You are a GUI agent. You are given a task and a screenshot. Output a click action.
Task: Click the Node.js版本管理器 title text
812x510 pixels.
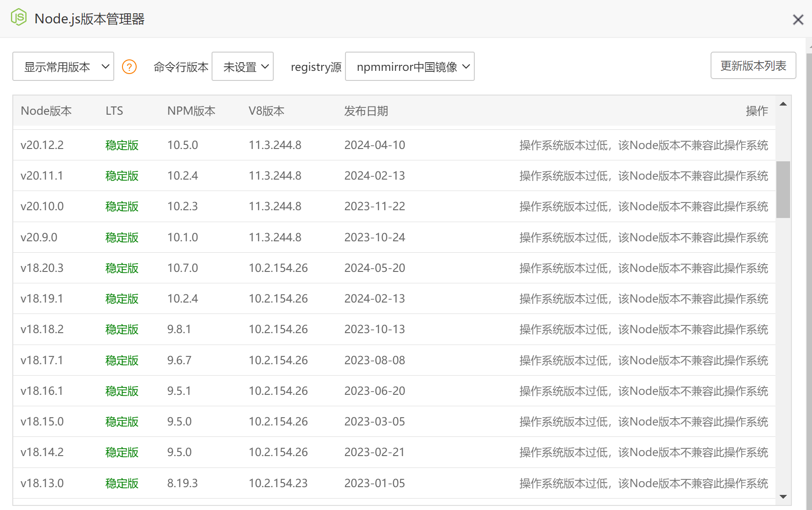pyautogui.click(x=90, y=19)
